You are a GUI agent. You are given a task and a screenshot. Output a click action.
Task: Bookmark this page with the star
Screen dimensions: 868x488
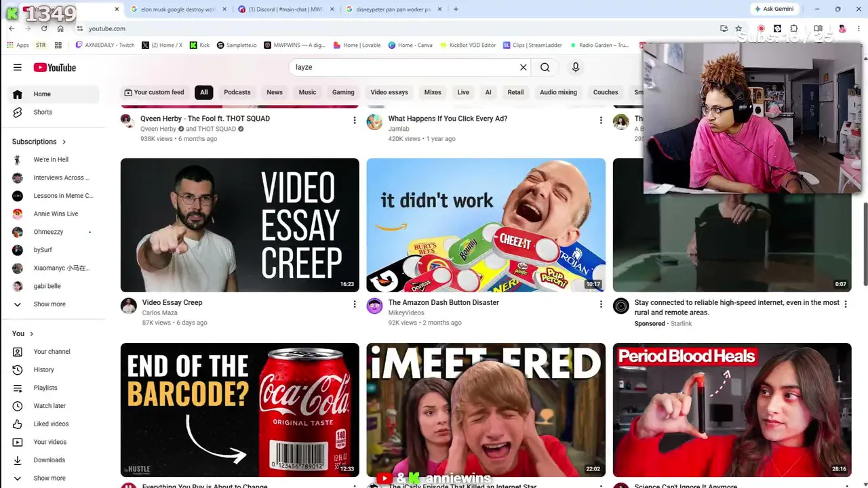pos(738,28)
